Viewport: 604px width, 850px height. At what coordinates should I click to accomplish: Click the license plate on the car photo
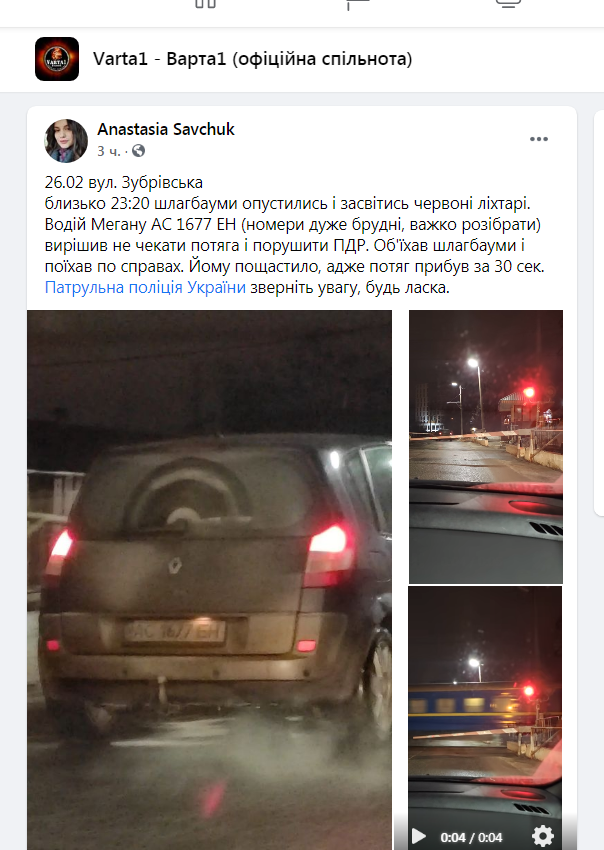(x=174, y=632)
